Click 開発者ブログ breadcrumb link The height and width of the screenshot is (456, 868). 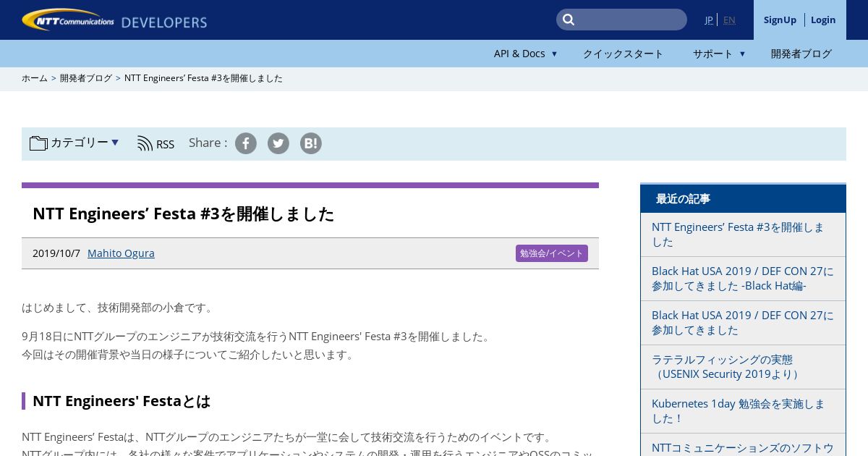(x=86, y=78)
